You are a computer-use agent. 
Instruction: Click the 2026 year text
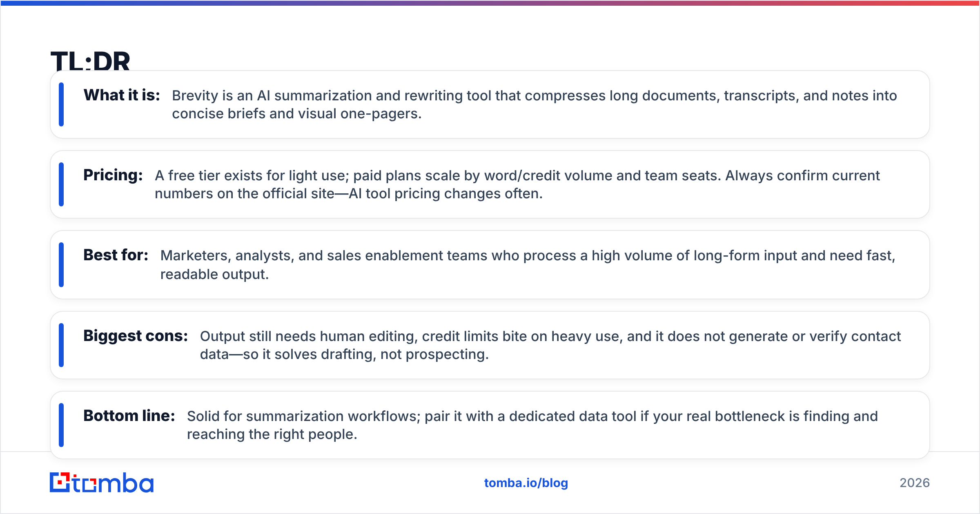(x=915, y=483)
